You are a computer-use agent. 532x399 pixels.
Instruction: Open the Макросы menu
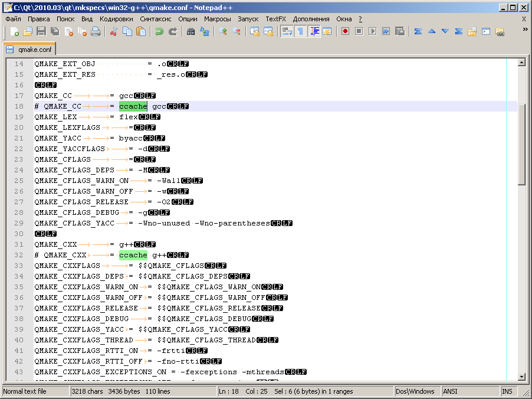(x=217, y=18)
